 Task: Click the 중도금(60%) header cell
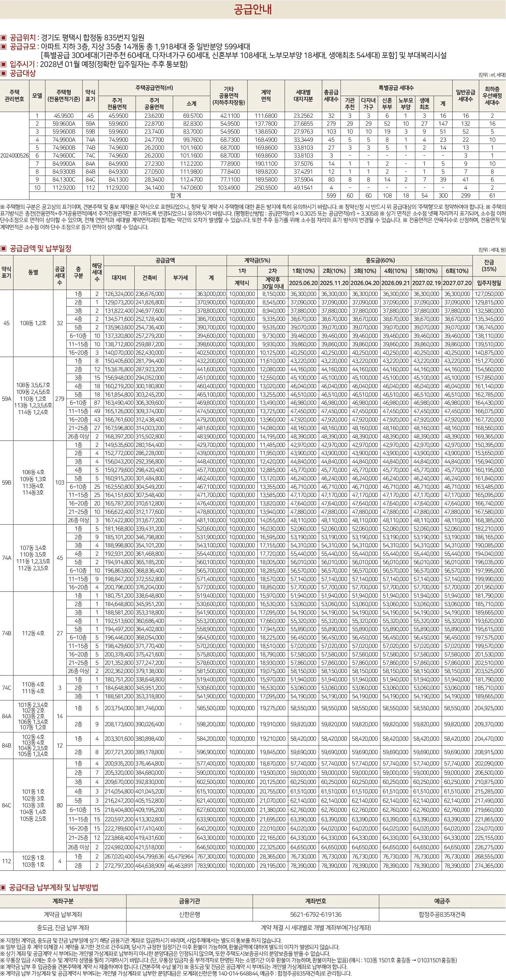380,261
